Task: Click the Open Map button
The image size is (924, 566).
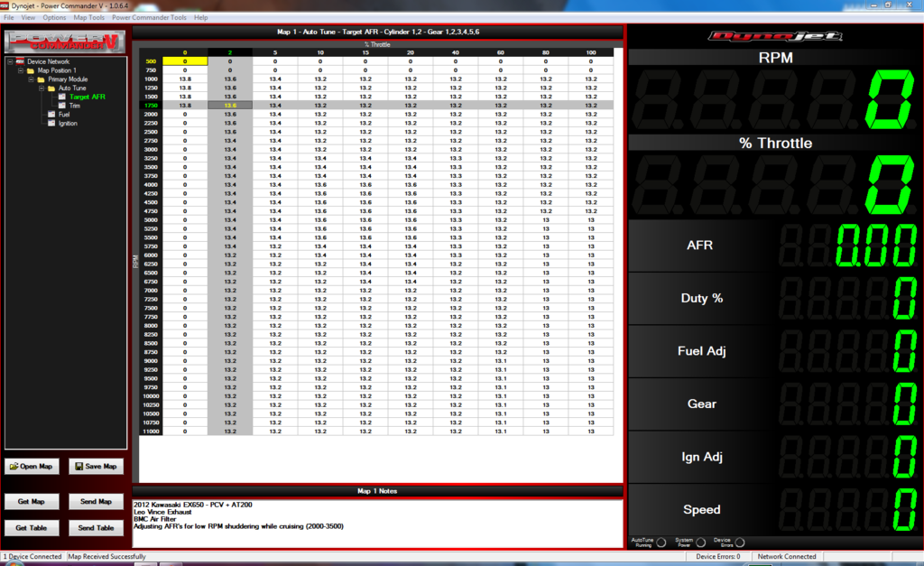Action: point(32,467)
